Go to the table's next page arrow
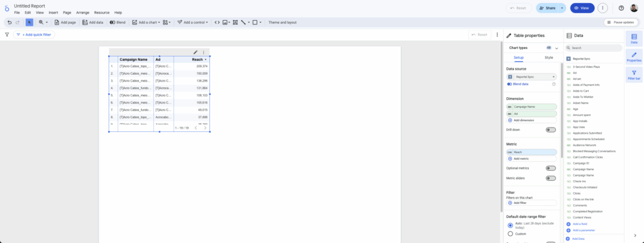 [206, 128]
